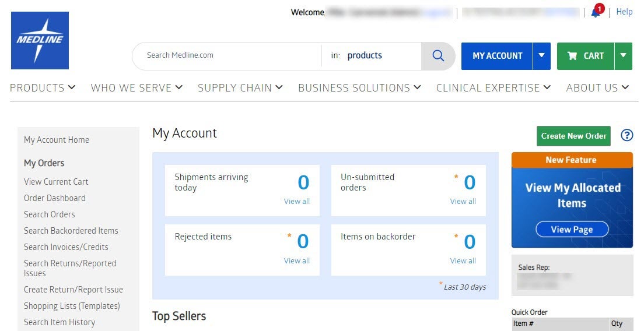The width and height of the screenshot is (644, 331).
Task: Open Order Dashboard in sidebar
Action: tap(55, 198)
